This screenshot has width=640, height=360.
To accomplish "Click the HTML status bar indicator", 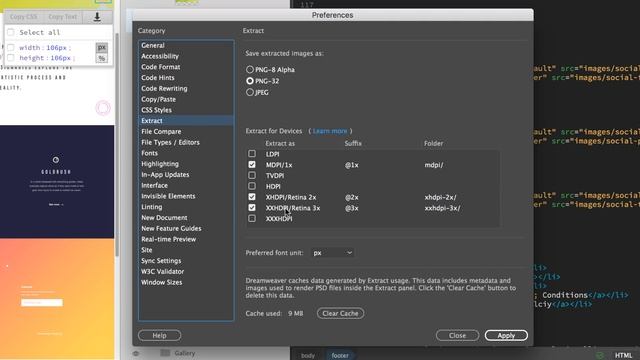I will [623, 356].
